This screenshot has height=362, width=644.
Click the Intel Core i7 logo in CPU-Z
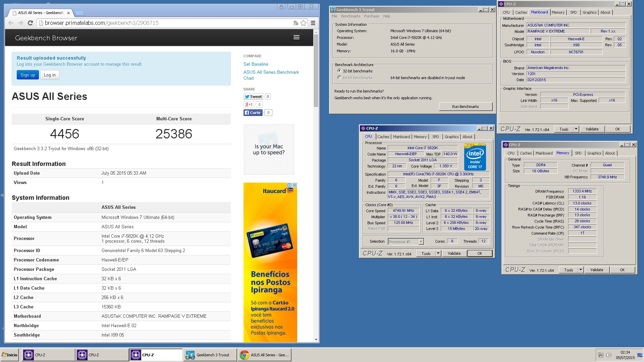click(475, 157)
